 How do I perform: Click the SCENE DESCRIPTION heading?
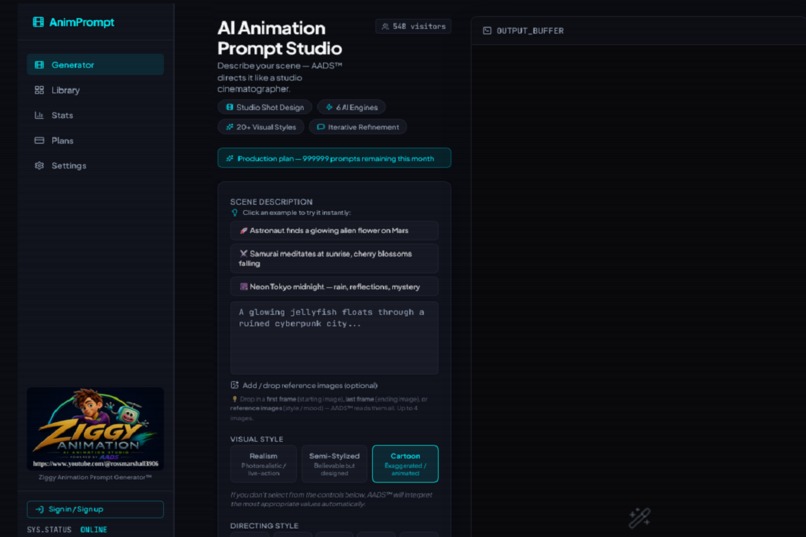click(x=271, y=202)
